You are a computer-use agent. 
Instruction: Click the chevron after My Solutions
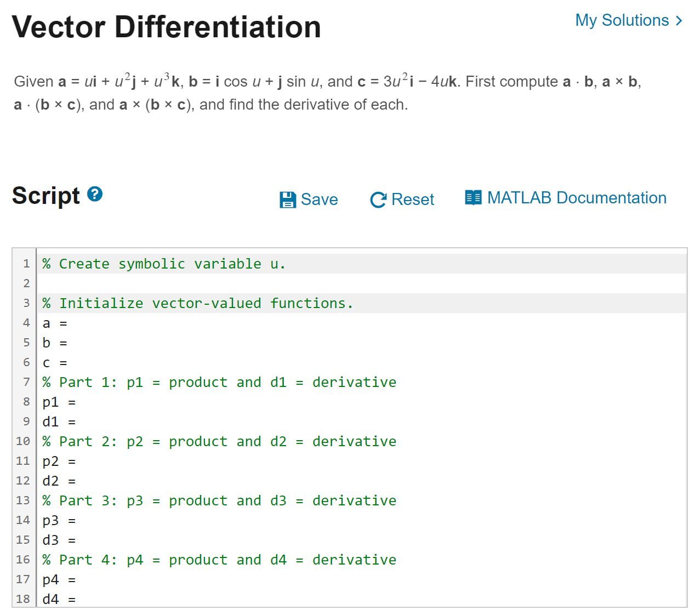pyautogui.click(x=678, y=20)
